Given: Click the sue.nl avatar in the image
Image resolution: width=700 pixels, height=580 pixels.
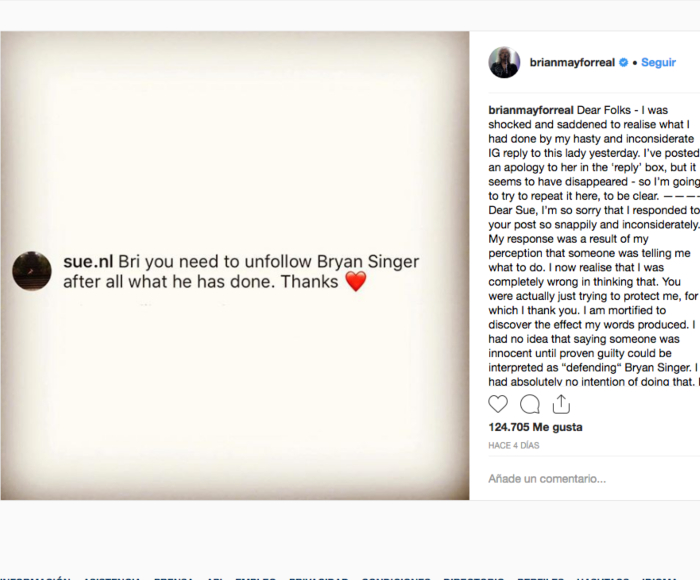Looking at the screenshot, I should pos(32,272).
